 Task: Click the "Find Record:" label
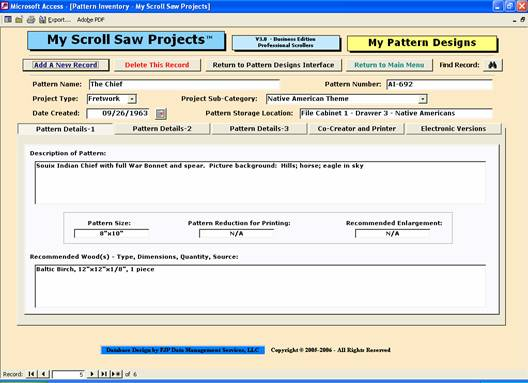(459, 65)
